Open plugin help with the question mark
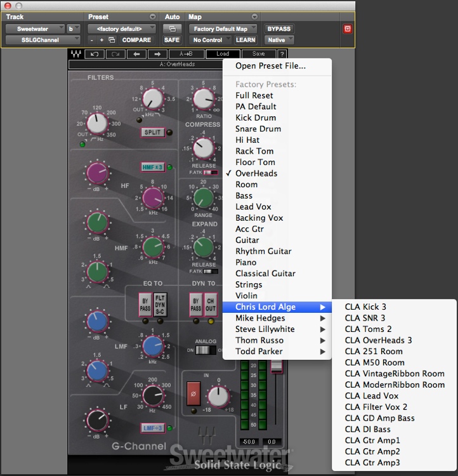 tap(282, 54)
